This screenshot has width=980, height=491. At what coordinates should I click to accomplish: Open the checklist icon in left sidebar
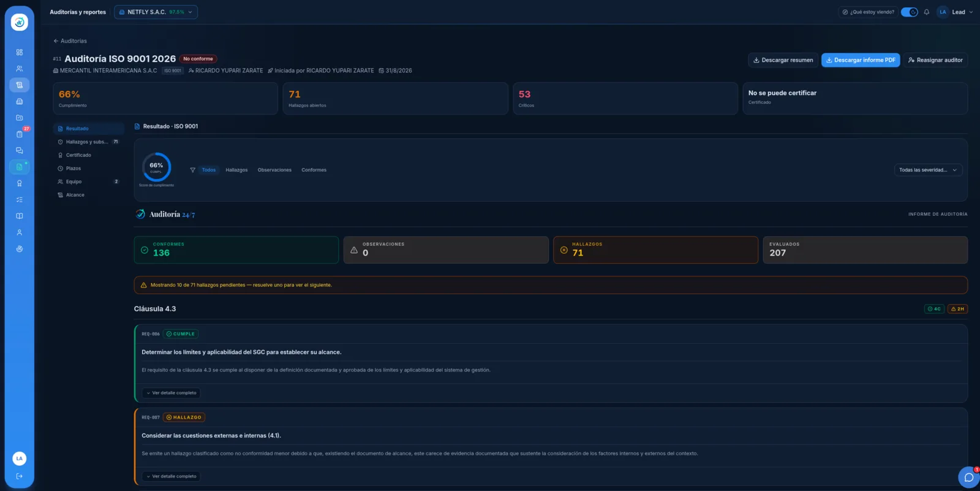point(20,199)
